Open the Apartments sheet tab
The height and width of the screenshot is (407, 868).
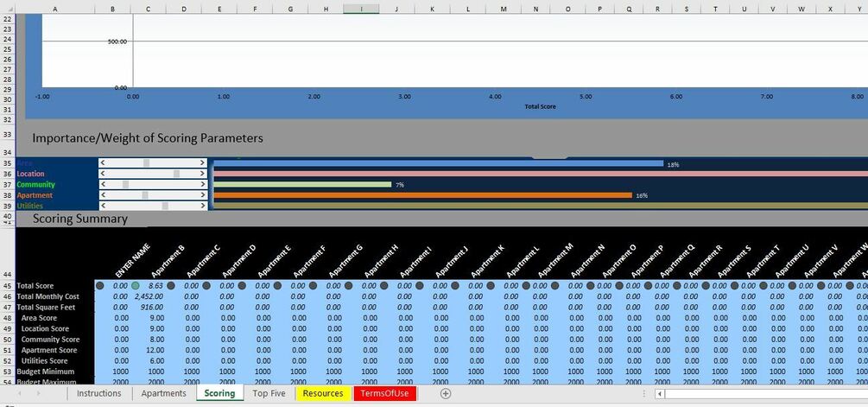coord(163,393)
